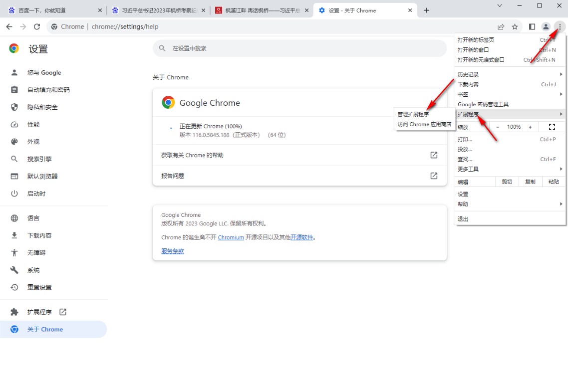The width and height of the screenshot is (568, 392).
Task: Choose 打开新的窗口 from Chrome menu
Action: (x=510, y=50)
